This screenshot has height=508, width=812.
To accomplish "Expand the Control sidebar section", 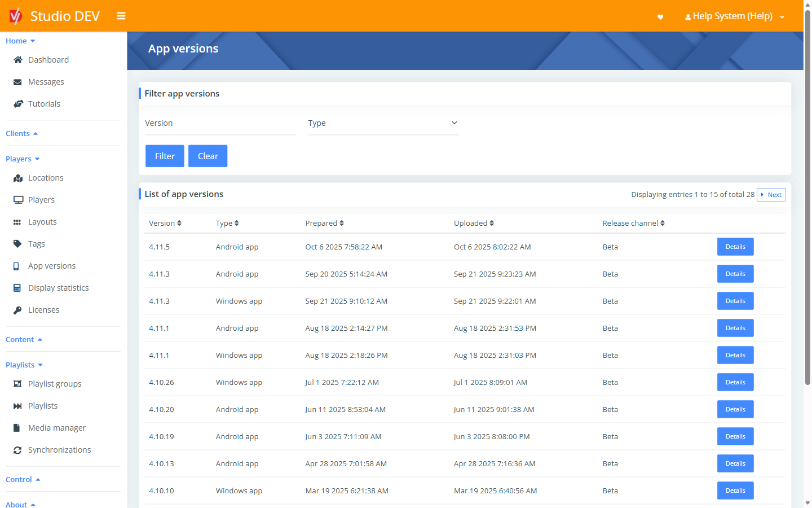I will [x=23, y=479].
